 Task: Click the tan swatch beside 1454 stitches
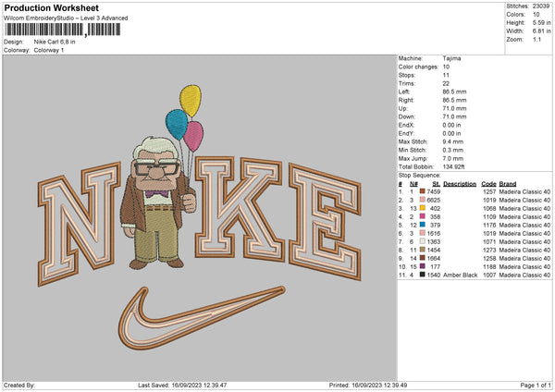pyautogui.click(x=422, y=250)
